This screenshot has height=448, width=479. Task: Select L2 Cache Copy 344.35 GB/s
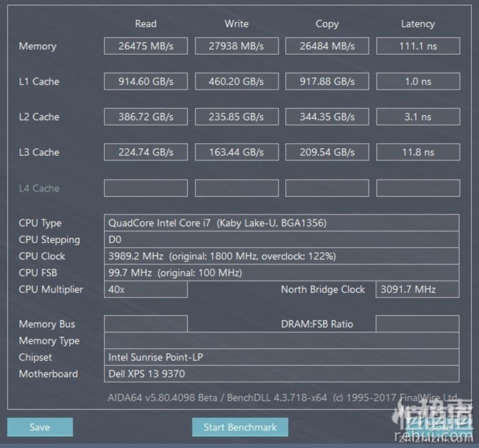click(327, 117)
